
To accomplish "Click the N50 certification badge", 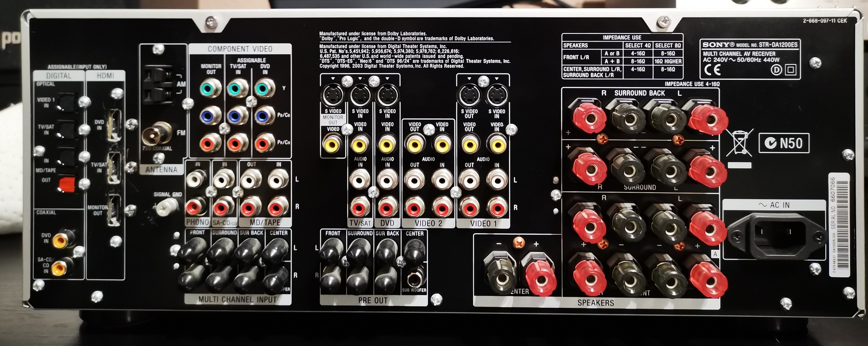I will pyautogui.click(x=784, y=143).
